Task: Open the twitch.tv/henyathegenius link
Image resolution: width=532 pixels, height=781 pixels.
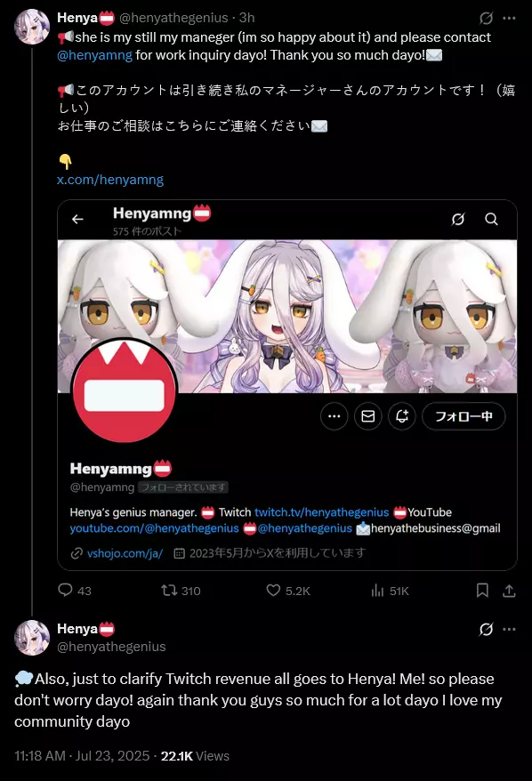Action: coord(322,512)
